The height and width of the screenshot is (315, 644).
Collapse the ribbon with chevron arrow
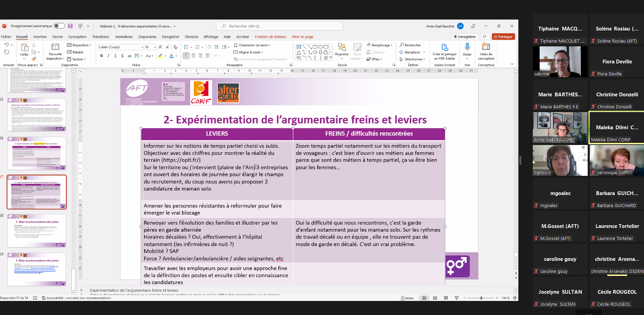coord(512,64)
